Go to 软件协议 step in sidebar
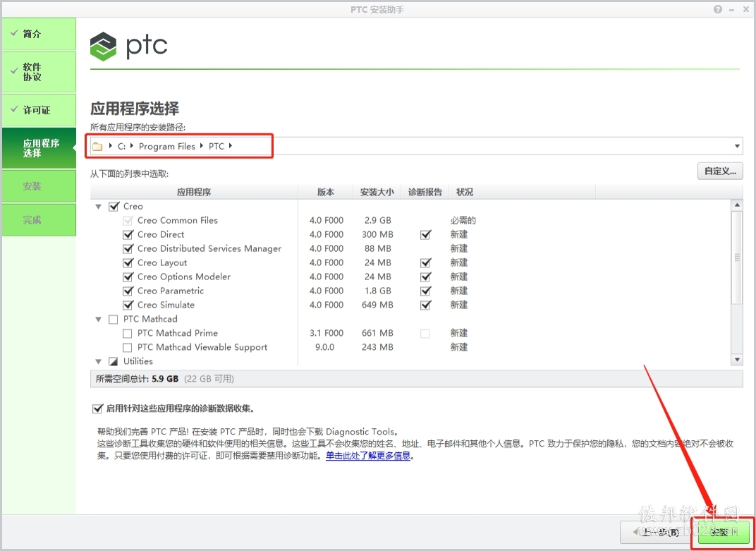 coord(39,72)
